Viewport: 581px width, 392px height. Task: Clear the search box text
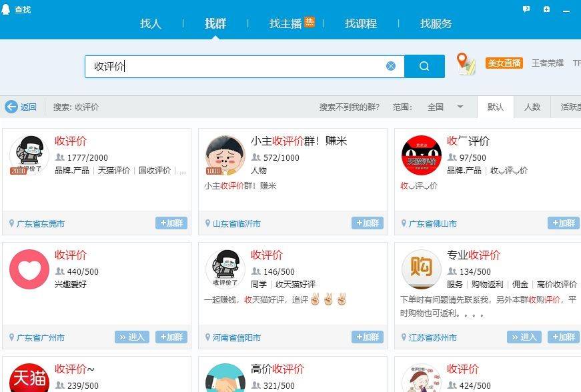[390, 66]
